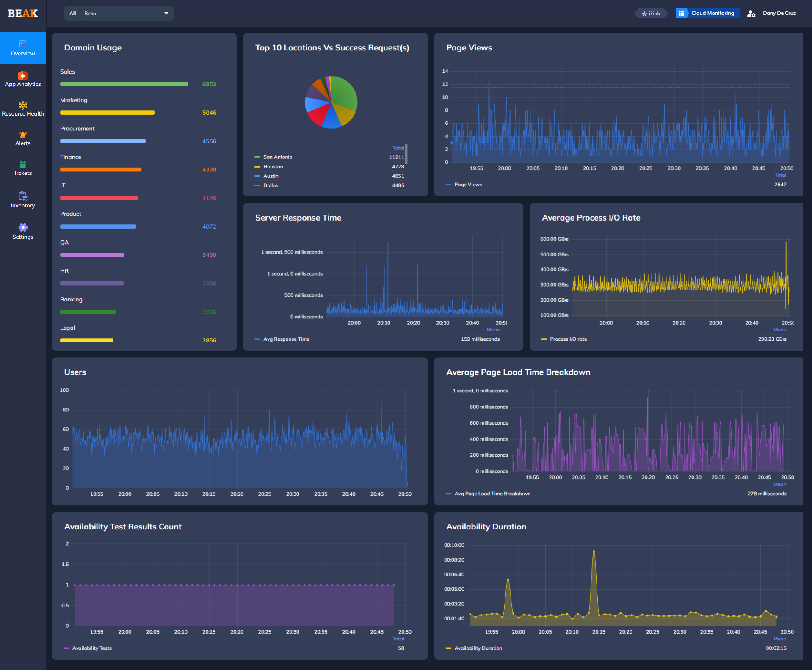Click the Banking value 2966
812x670 pixels.
click(x=209, y=312)
